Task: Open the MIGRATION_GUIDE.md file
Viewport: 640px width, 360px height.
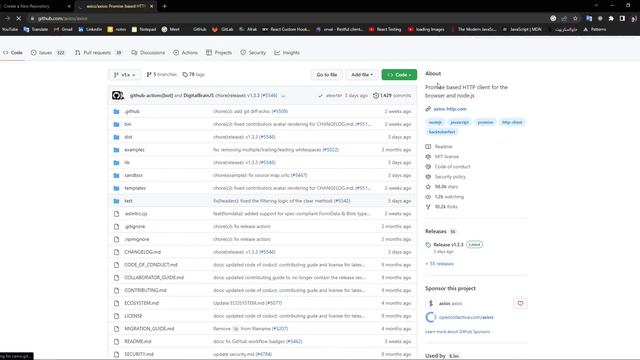Action: pyautogui.click(x=149, y=329)
